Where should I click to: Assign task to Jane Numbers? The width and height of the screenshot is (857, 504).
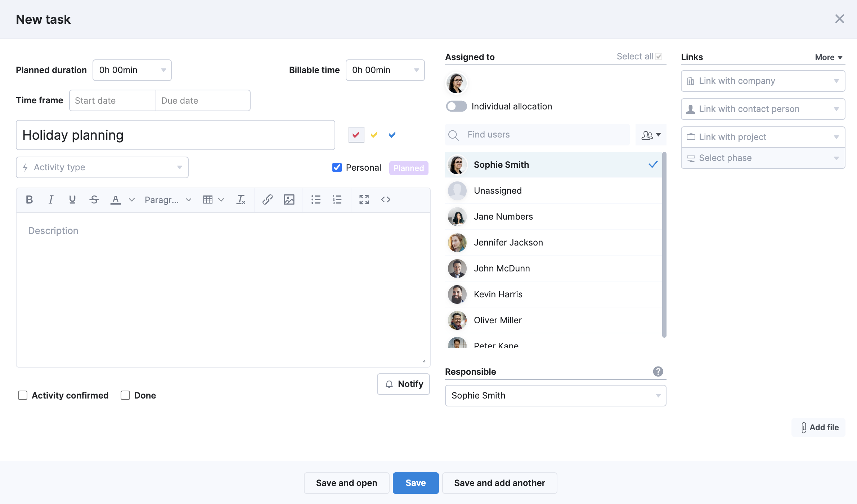(553, 217)
